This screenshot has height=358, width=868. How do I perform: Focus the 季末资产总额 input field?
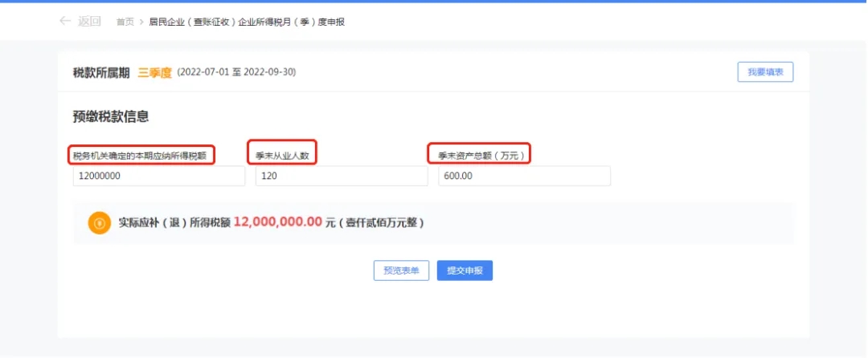coord(524,176)
